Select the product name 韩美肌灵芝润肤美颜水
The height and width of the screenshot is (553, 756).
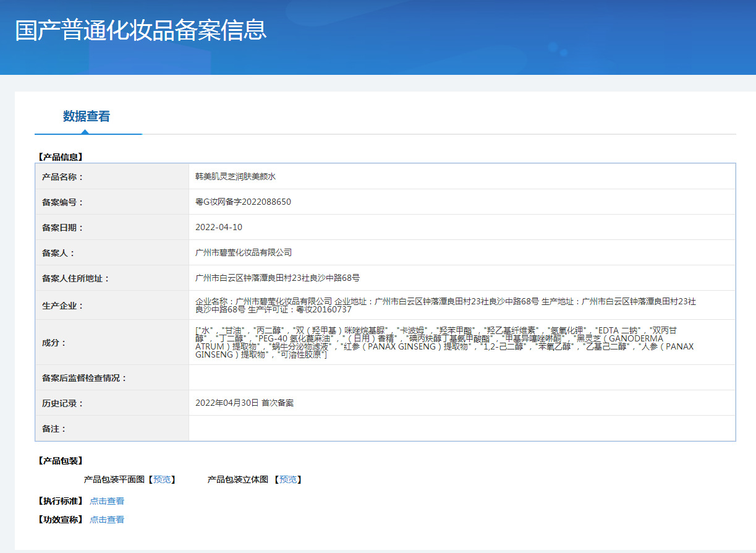click(x=235, y=176)
